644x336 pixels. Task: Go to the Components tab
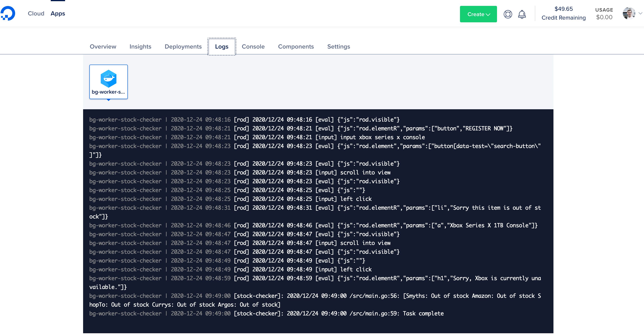tap(296, 46)
